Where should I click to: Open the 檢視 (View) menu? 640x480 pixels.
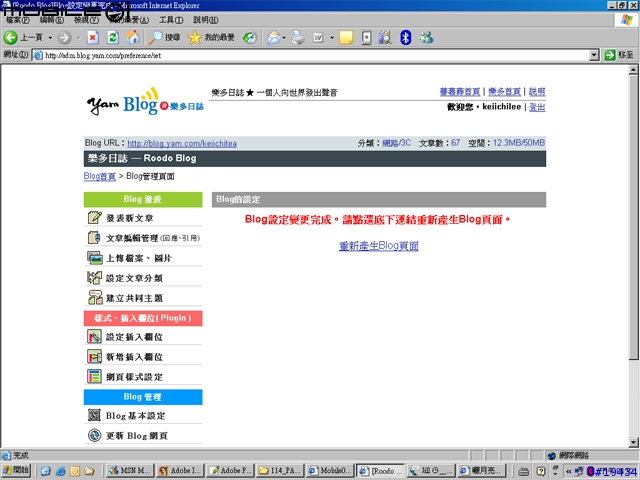point(86,20)
